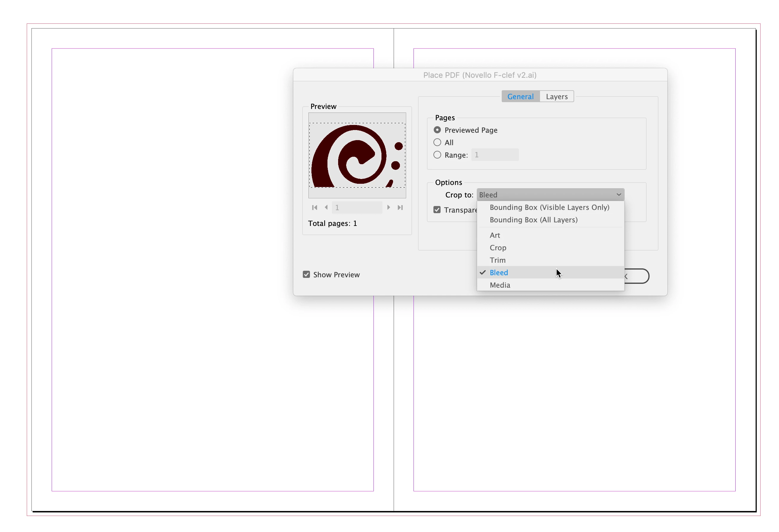The image size is (779, 532).
Task: Choose Media from crop list
Action: click(500, 285)
